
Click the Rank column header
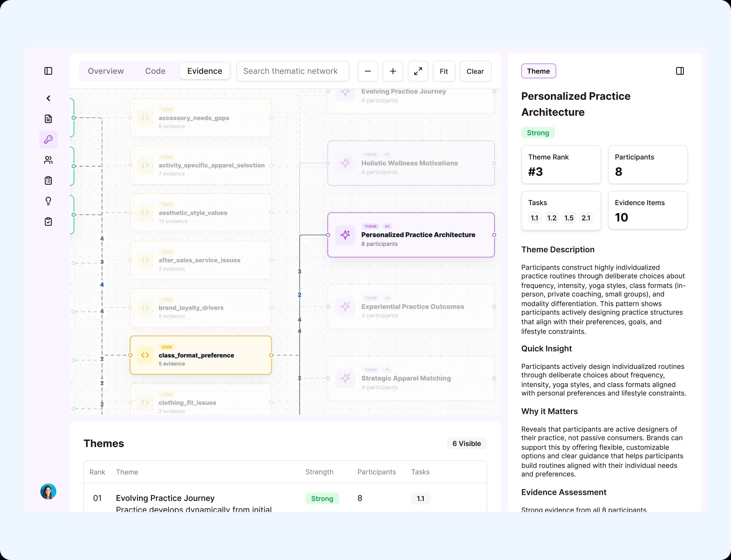(97, 472)
